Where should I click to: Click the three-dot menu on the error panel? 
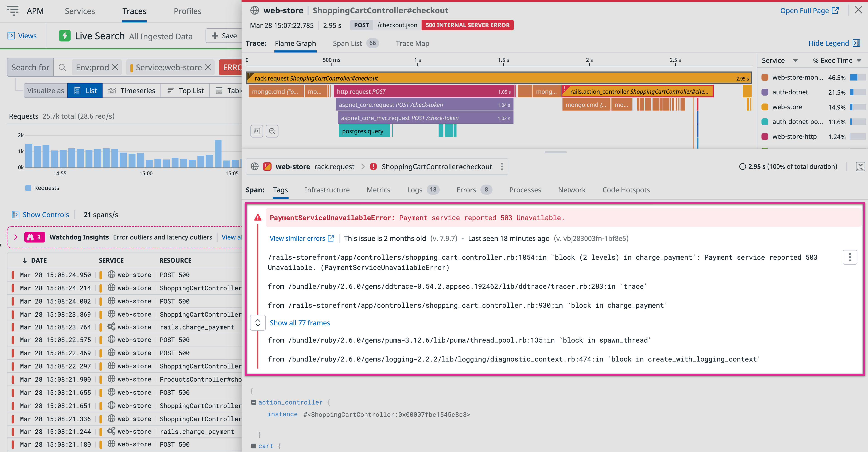point(850,257)
